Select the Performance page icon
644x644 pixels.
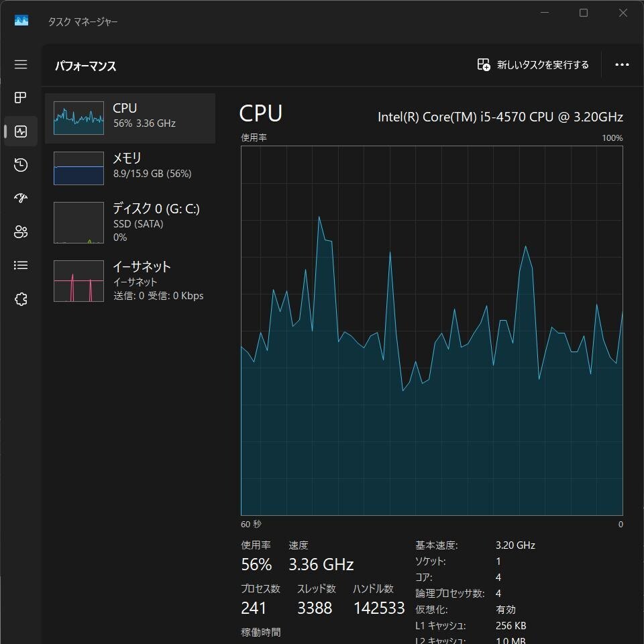click(21, 131)
